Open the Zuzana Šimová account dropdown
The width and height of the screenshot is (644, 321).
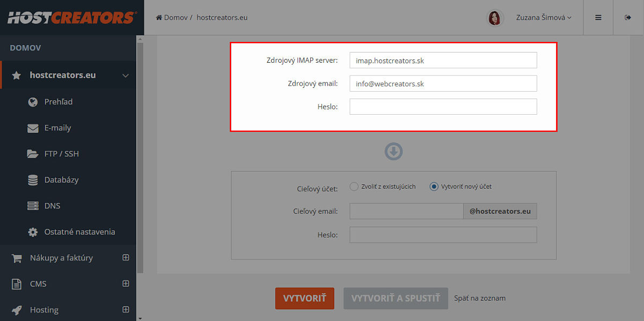coord(544,18)
